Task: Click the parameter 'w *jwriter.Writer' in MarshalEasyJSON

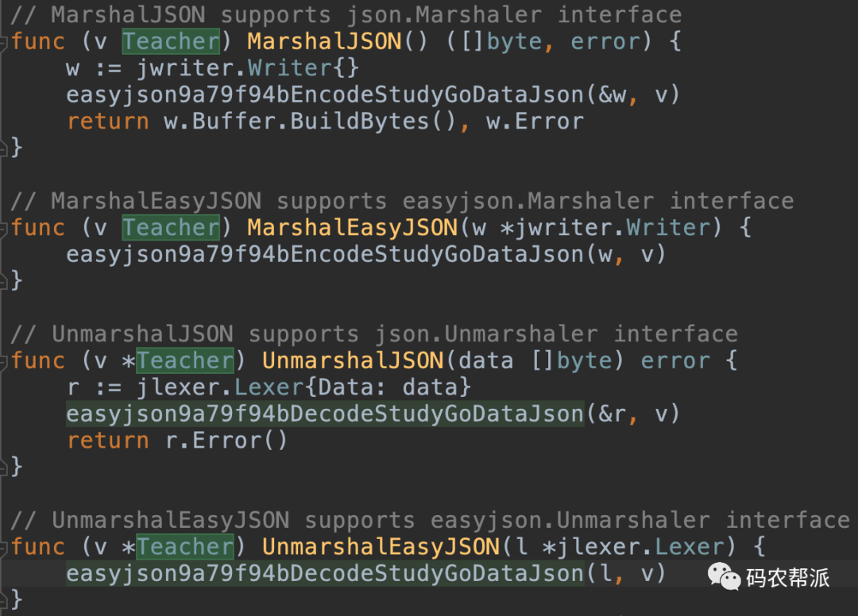Action: pyautogui.click(x=591, y=228)
